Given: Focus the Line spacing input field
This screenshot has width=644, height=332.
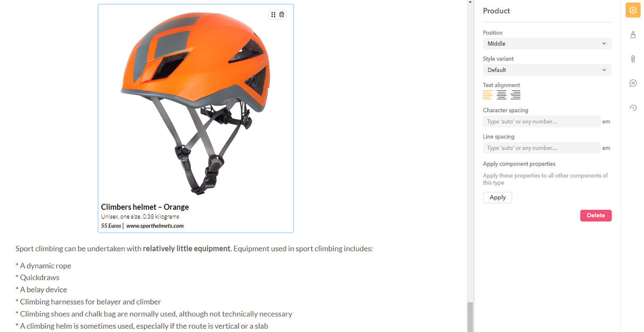Looking at the screenshot, I should [541, 148].
